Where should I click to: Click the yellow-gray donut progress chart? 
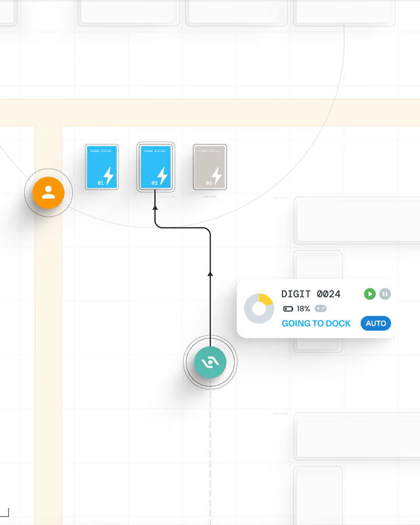coord(259,309)
